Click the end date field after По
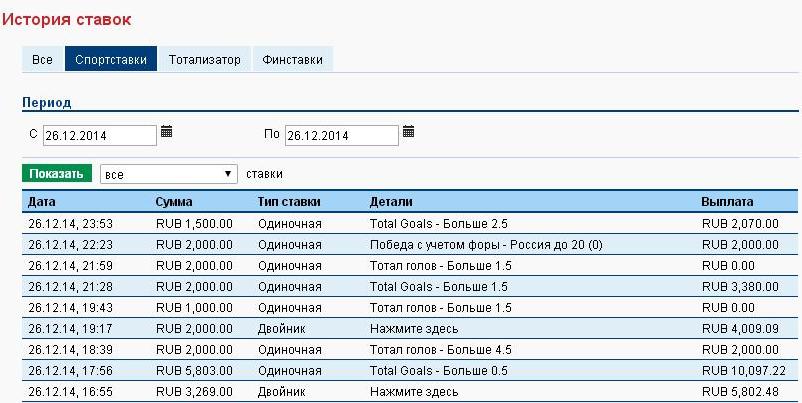 click(341, 135)
